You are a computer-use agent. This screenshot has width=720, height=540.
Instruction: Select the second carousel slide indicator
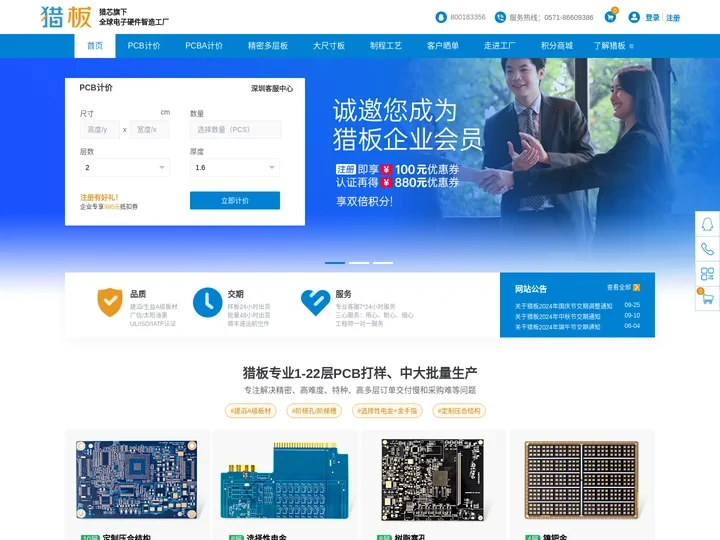(359, 263)
